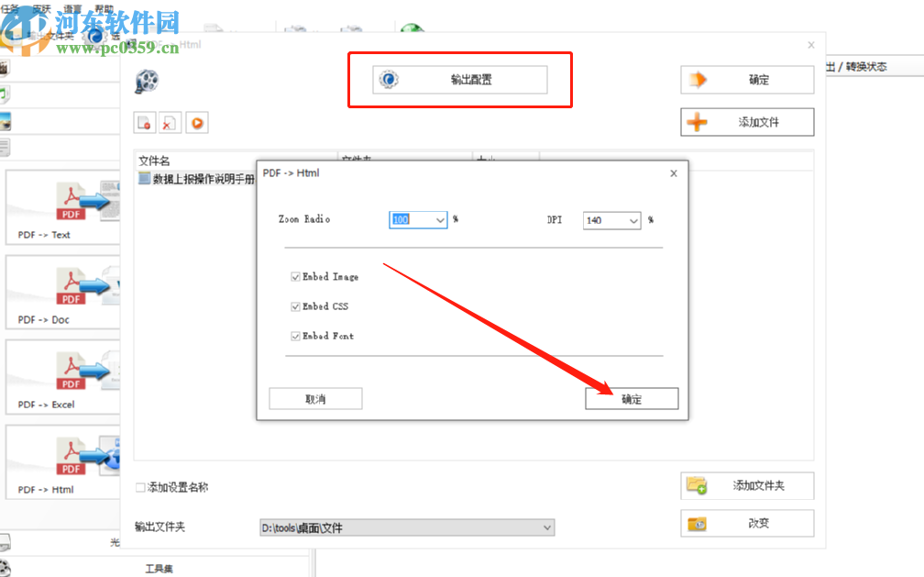Toggle the Embed Image checkbox
Viewport: 924px width, 577px height.
coord(295,277)
